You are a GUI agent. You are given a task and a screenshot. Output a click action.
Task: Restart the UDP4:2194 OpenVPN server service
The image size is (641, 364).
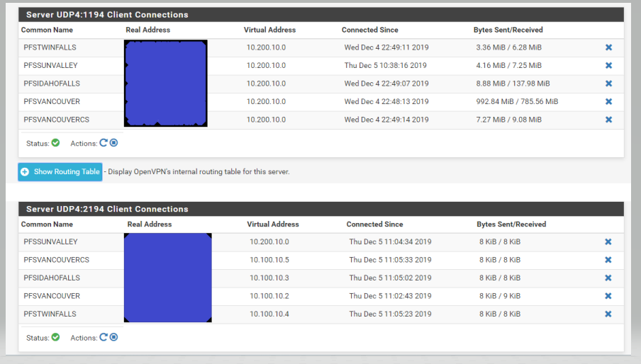[x=104, y=338]
